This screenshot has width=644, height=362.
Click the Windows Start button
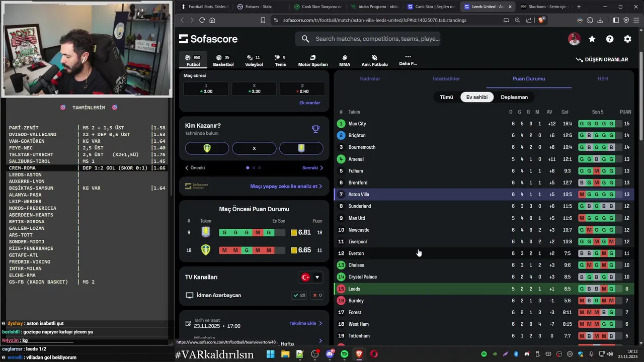pos(270,354)
